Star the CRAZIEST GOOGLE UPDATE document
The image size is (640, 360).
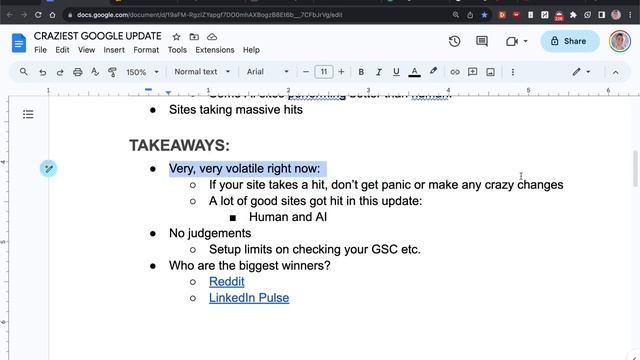pyautogui.click(x=176, y=37)
